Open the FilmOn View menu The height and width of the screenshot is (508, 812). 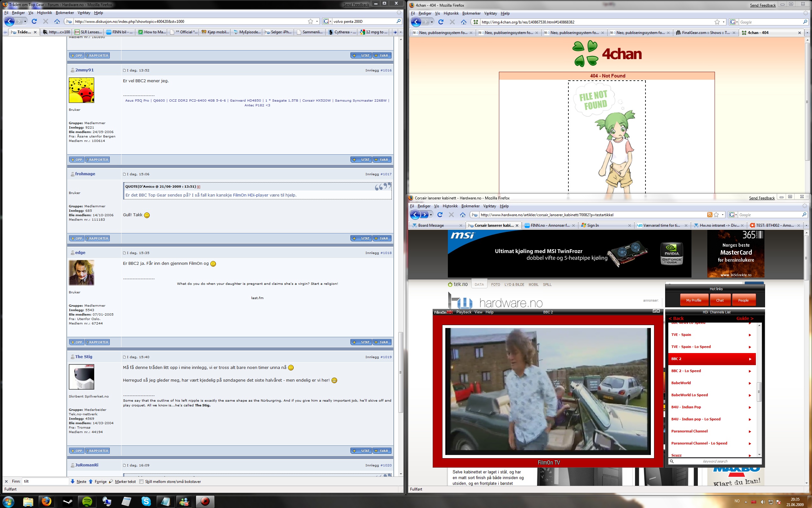coord(478,312)
